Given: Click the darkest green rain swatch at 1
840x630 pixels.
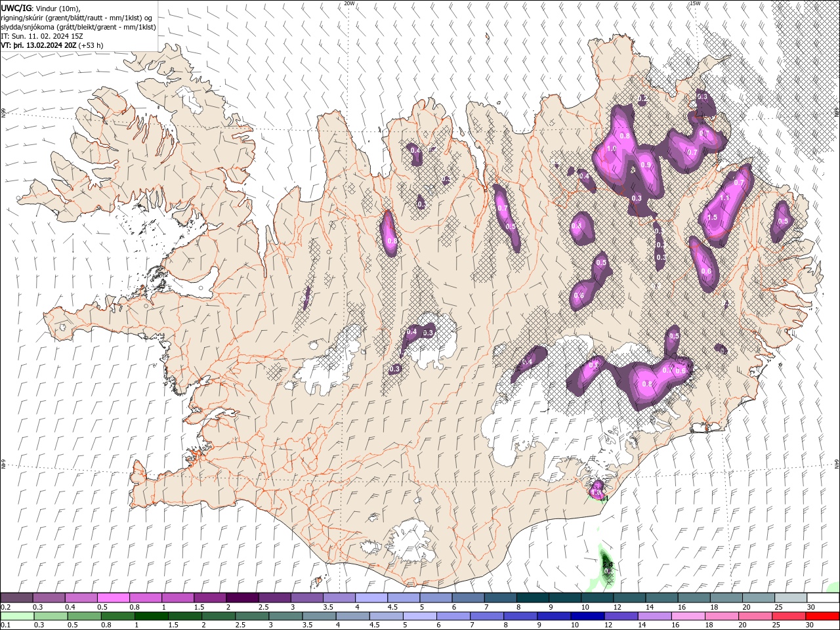Looking at the screenshot, I should click(x=152, y=616).
